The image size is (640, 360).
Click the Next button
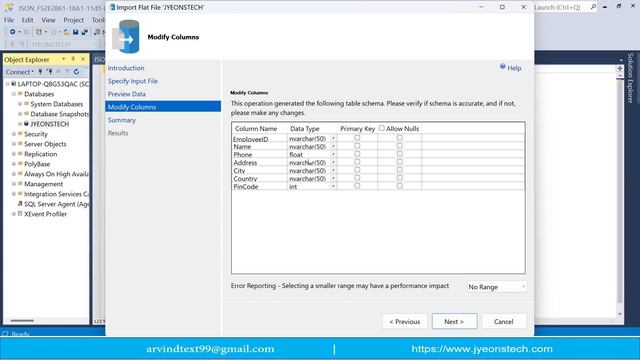point(454,321)
